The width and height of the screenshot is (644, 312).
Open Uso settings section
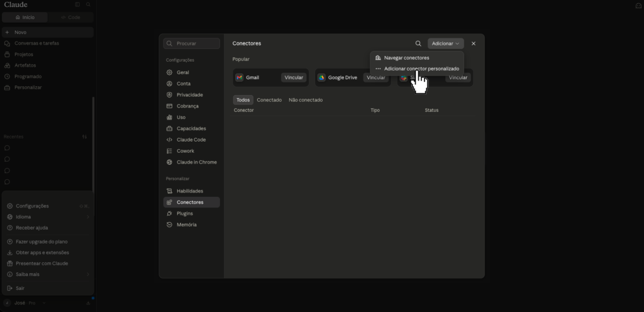point(192,118)
